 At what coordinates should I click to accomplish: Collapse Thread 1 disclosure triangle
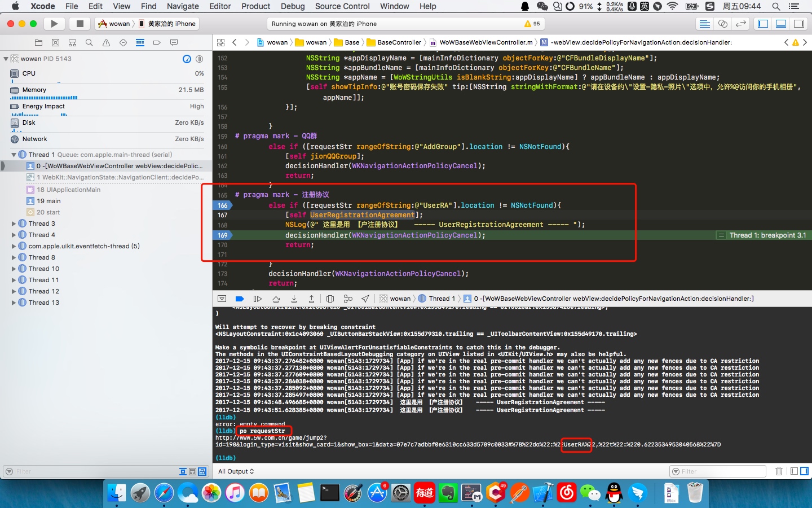point(14,155)
